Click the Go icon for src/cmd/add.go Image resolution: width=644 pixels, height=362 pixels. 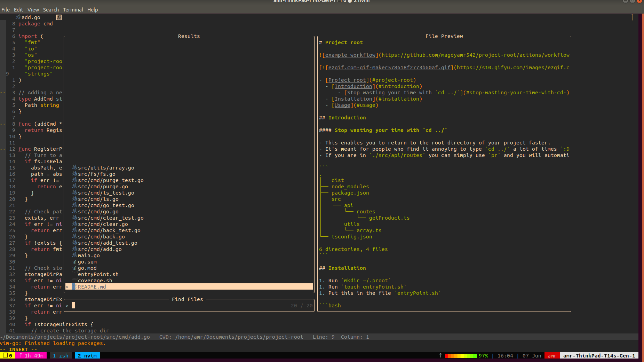pyautogui.click(x=74, y=249)
